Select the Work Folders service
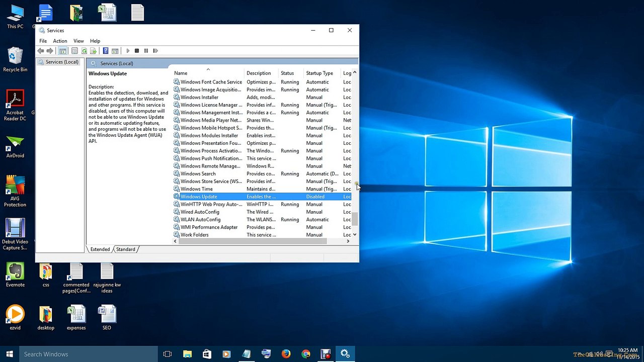 pyautogui.click(x=263, y=235)
